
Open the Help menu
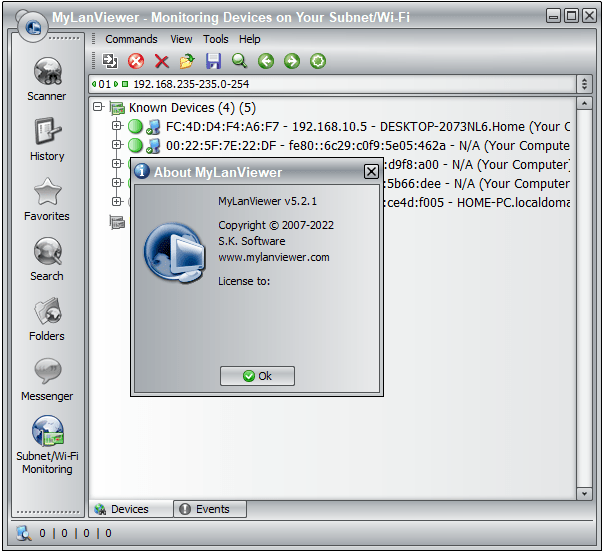point(250,39)
